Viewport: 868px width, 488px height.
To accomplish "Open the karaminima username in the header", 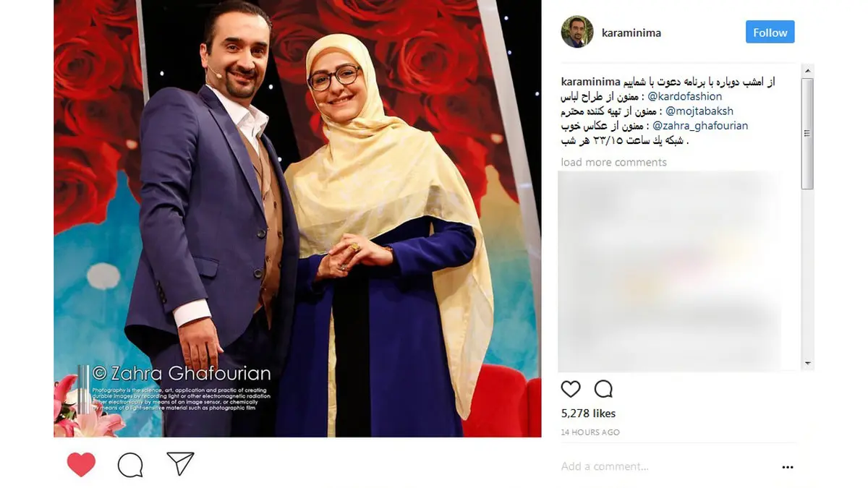I will click(631, 33).
